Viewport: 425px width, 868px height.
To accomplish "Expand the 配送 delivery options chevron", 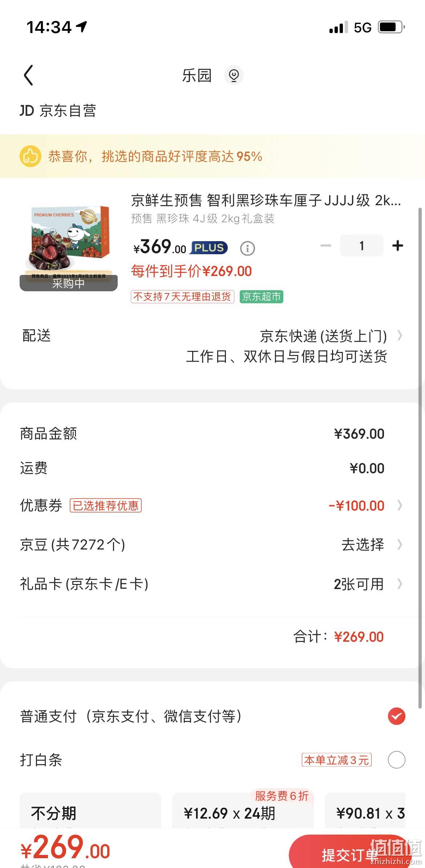I will [x=400, y=336].
